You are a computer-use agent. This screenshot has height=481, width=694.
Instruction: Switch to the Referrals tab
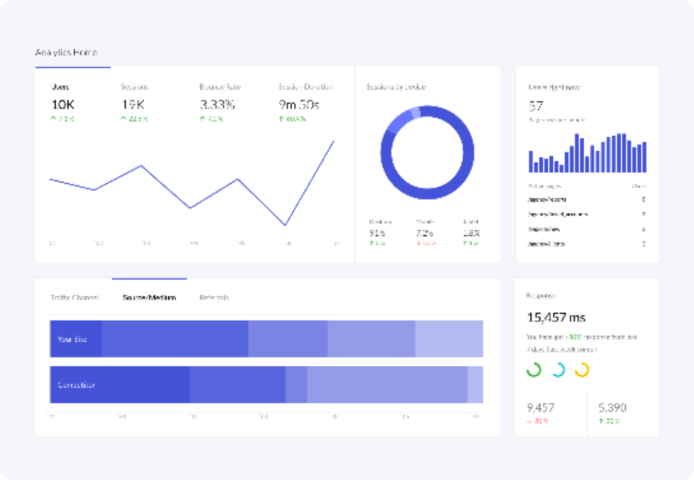214,297
